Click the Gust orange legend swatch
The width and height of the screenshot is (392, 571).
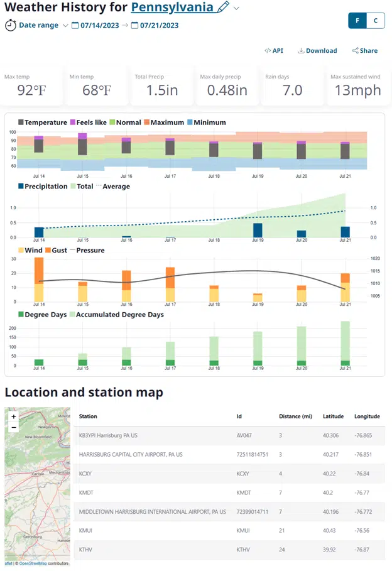(x=48, y=251)
